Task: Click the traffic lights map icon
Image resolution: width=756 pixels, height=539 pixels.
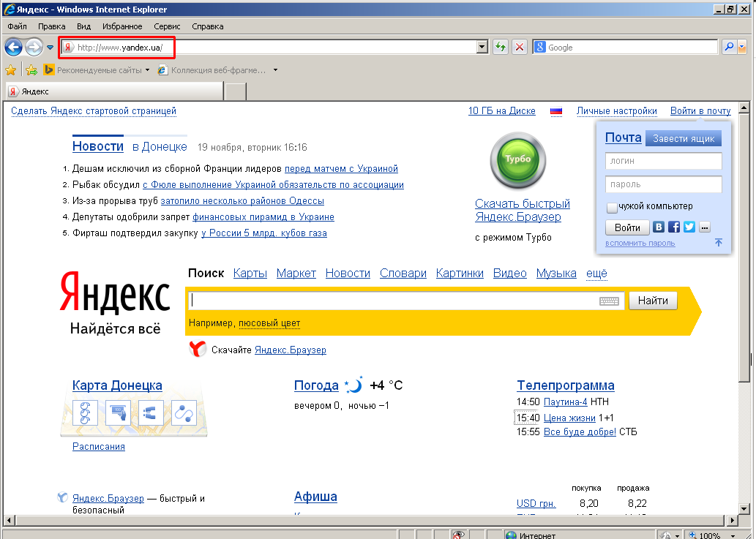Action: coord(86,412)
